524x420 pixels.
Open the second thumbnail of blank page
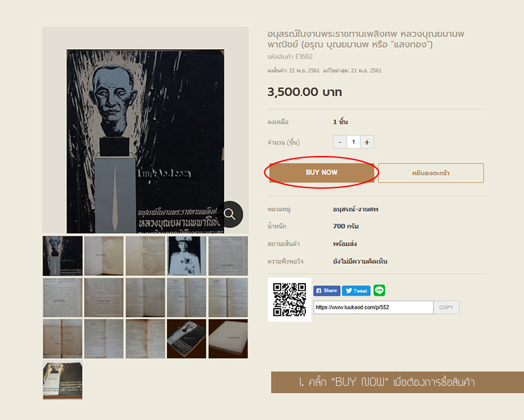pos(104,256)
